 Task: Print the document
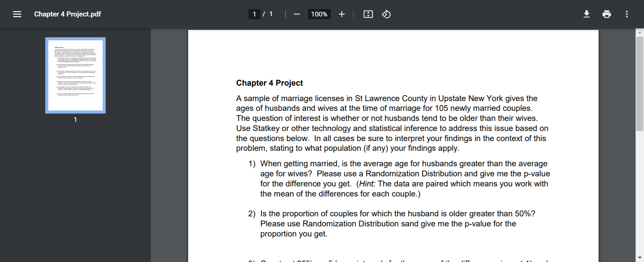click(606, 14)
